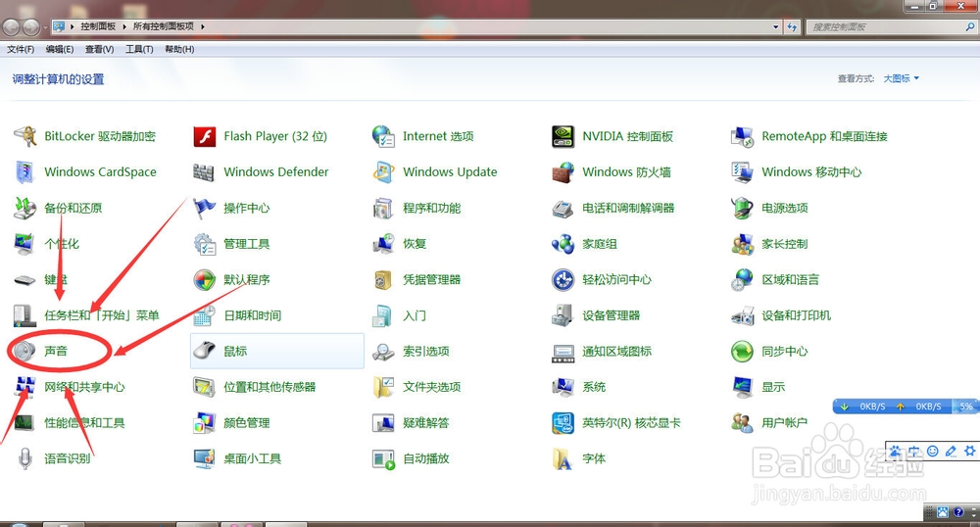Screen dimensions: 980x527
Task: Expand the arrow after 所有控制面板项 in breadcrumb
Action: pyautogui.click(x=203, y=26)
